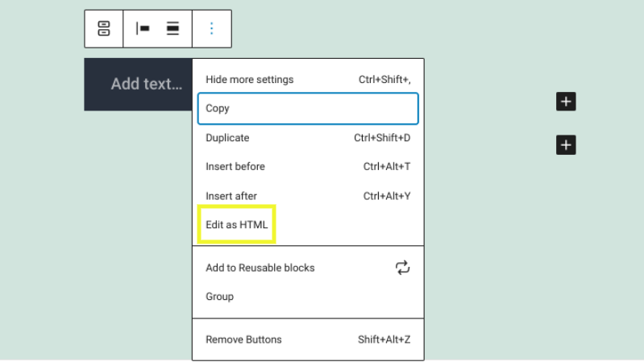This screenshot has height=362, width=644.
Task: Click the Ctrl+Alt+Y shortcut hint
Action: pyautogui.click(x=387, y=196)
